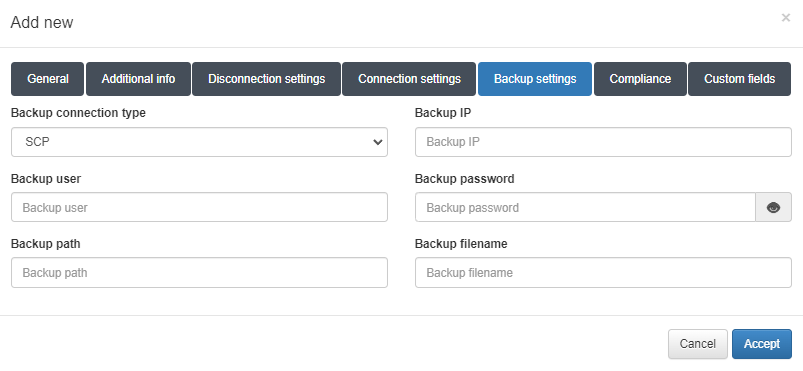
Task: Confirm with the Accept button
Action: click(x=762, y=344)
